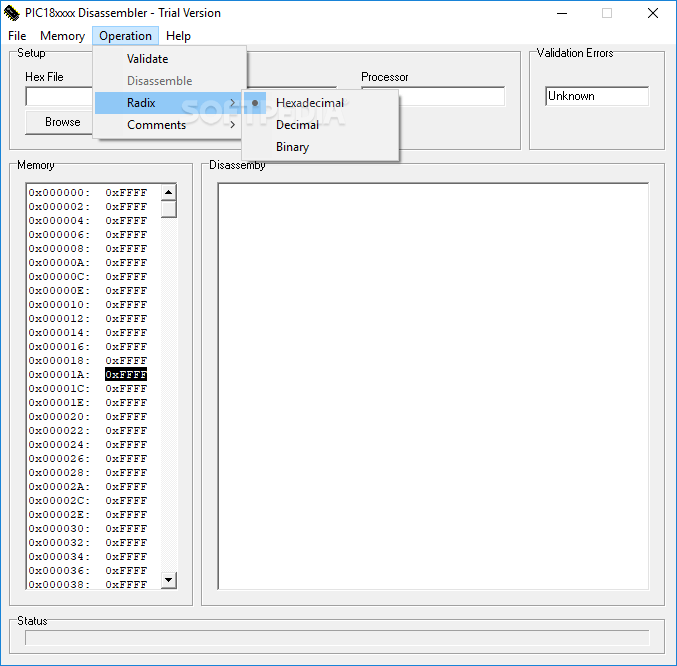Select memory address 0x00001C row
The height and width of the screenshot is (666, 677).
(x=88, y=388)
